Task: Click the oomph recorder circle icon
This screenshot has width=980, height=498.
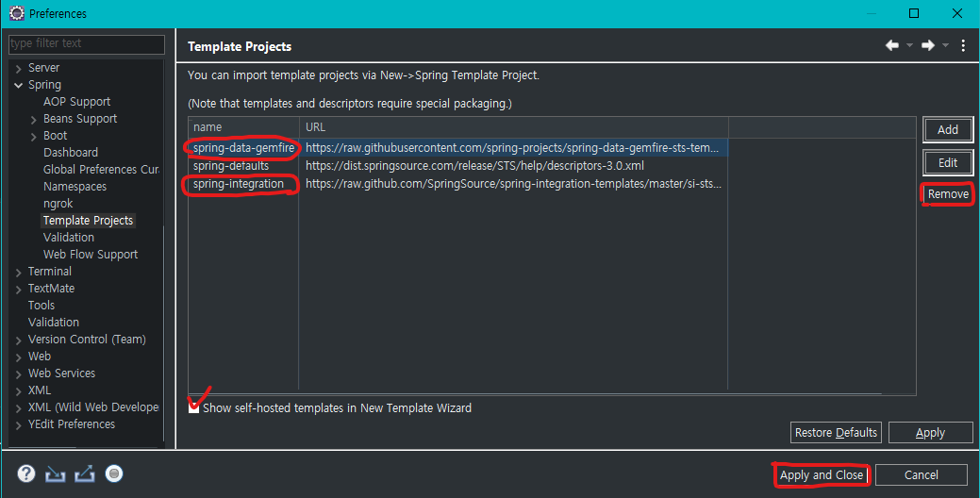Action: pos(114,473)
